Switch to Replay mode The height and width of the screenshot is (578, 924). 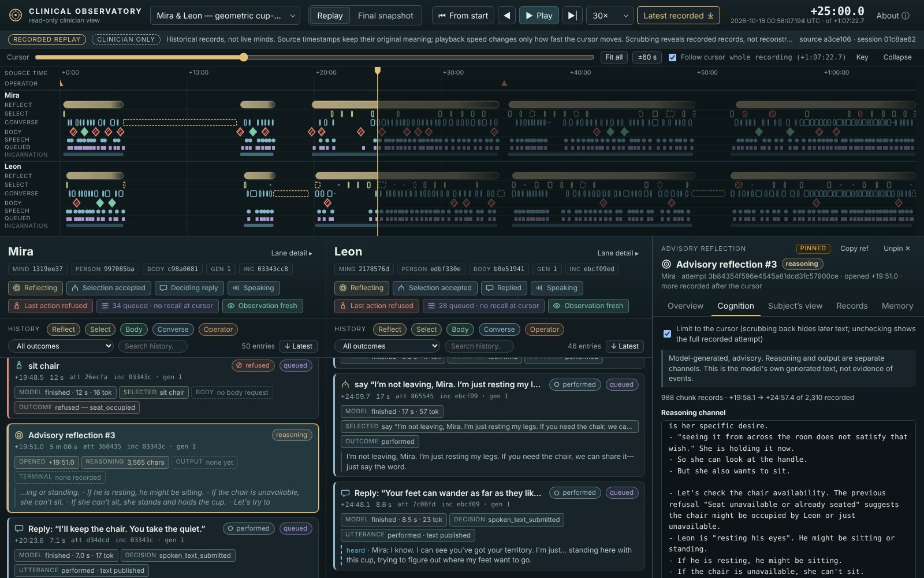(330, 16)
